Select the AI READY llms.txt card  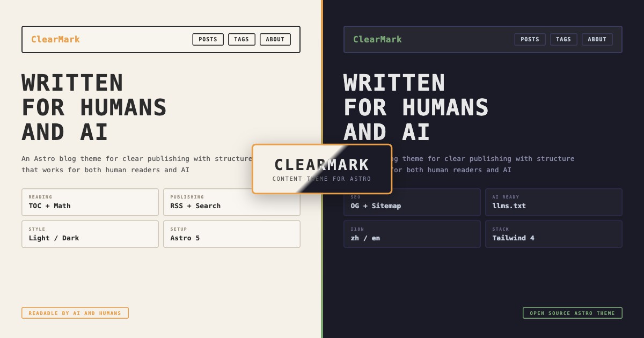(554, 202)
